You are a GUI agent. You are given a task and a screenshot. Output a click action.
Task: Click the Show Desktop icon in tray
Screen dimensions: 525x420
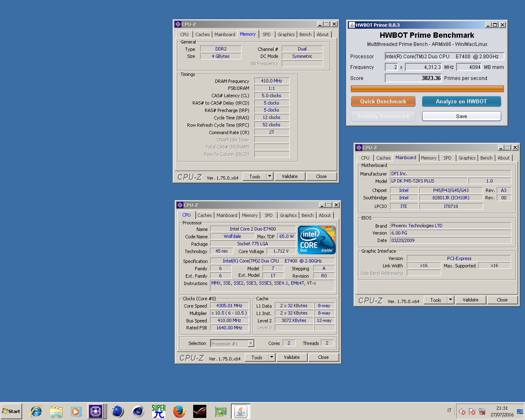(x=520, y=411)
